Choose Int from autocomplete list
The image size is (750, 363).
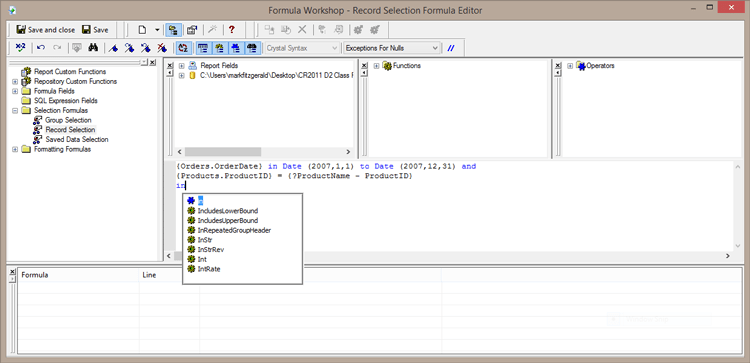click(202, 259)
